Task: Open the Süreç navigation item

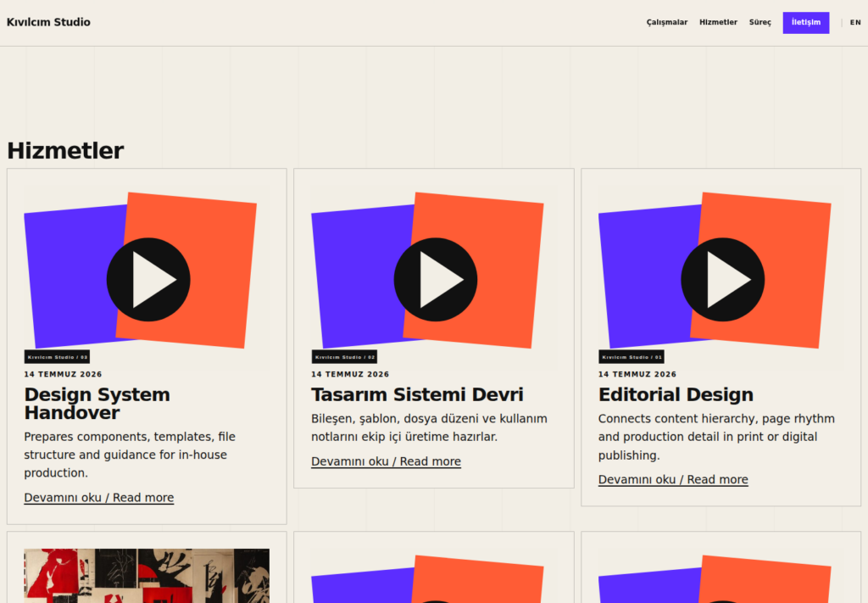Action: (760, 22)
